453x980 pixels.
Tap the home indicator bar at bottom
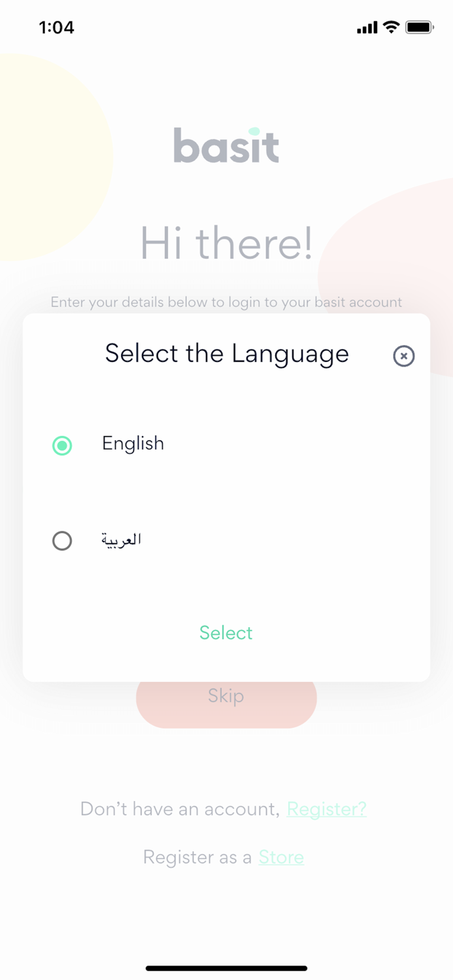(x=226, y=968)
